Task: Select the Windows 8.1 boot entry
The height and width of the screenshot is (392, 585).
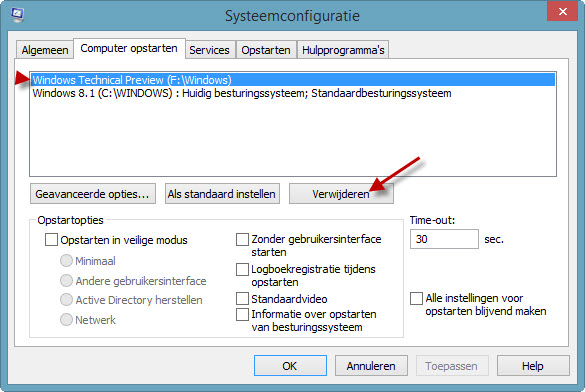Action: [292, 93]
